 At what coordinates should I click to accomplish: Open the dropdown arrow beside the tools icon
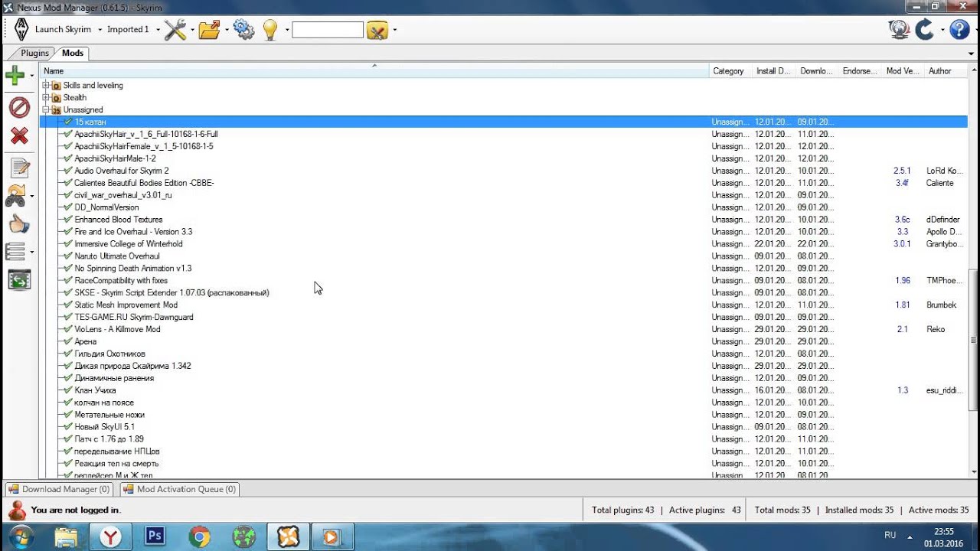pyautogui.click(x=191, y=30)
